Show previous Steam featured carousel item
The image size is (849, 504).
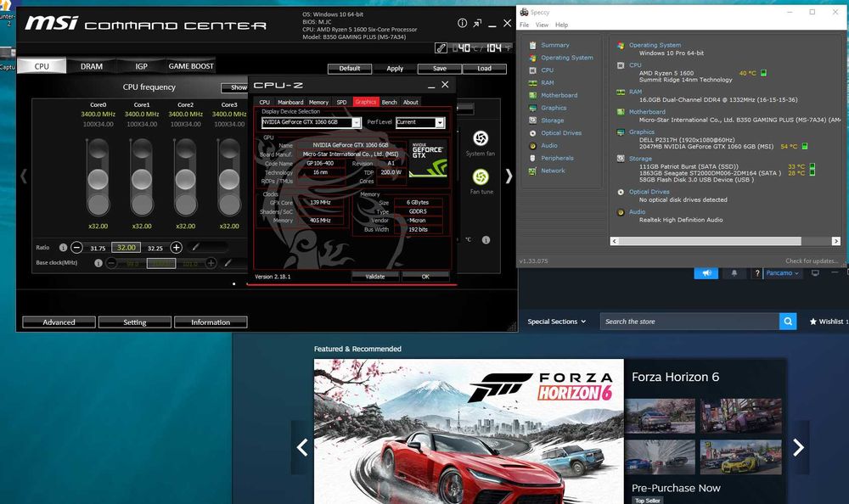pos(302,447)
